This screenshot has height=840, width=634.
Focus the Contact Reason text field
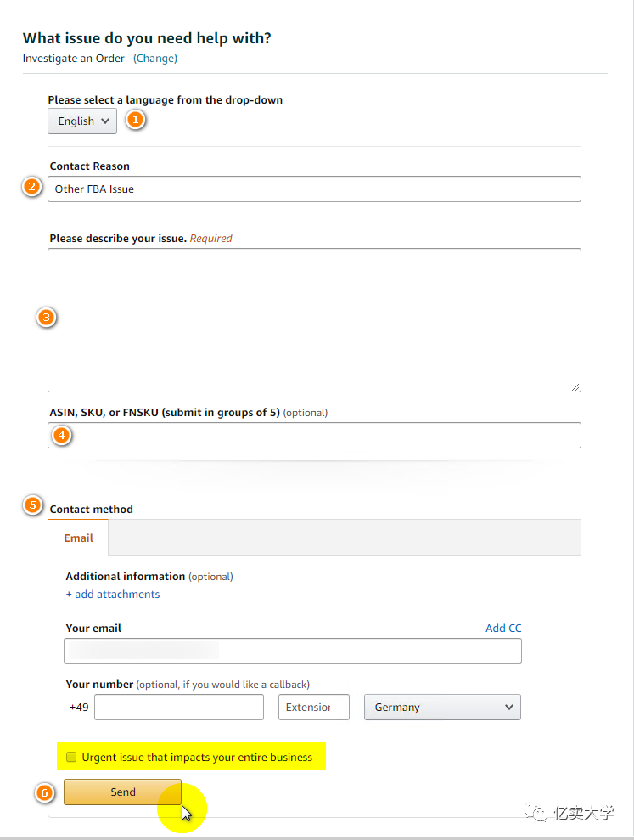314,189
